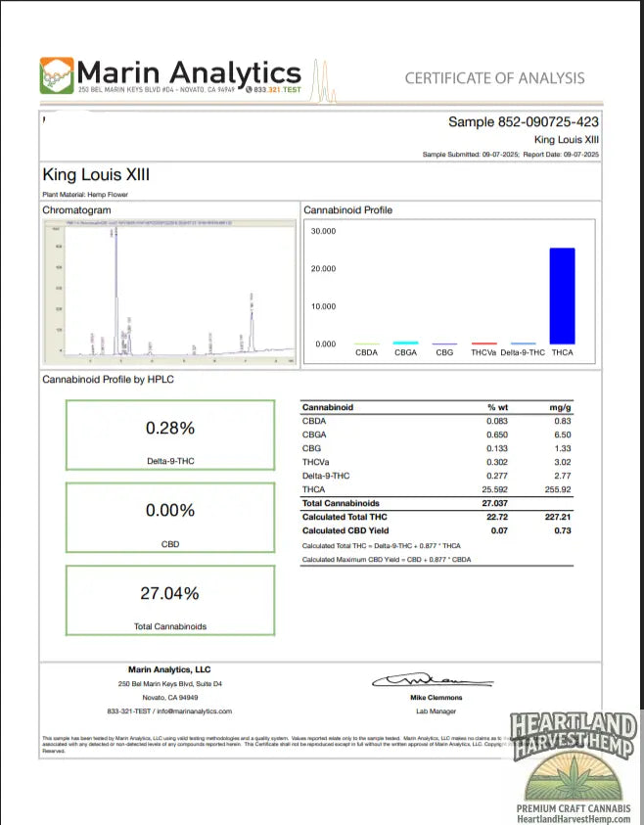Open the info@marinanalytics.com contact line
Image resolution: width=644 pixels, height=825 pixels.
[x=169, y=711]
